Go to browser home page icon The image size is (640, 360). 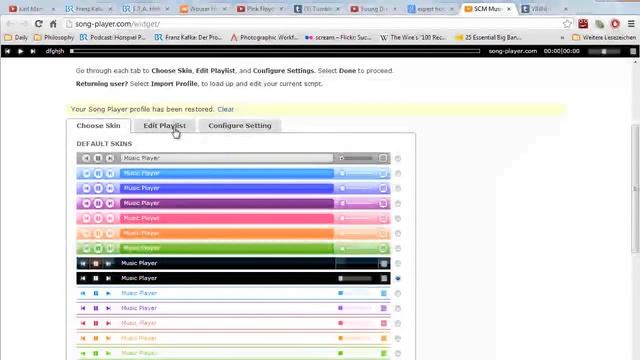pyautogui.click(x=53, y=24)
